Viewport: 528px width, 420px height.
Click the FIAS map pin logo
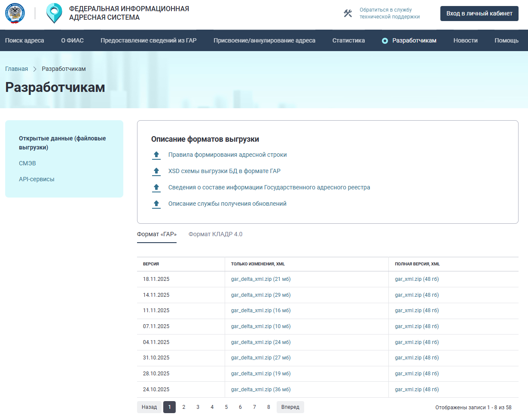[54, 13]
